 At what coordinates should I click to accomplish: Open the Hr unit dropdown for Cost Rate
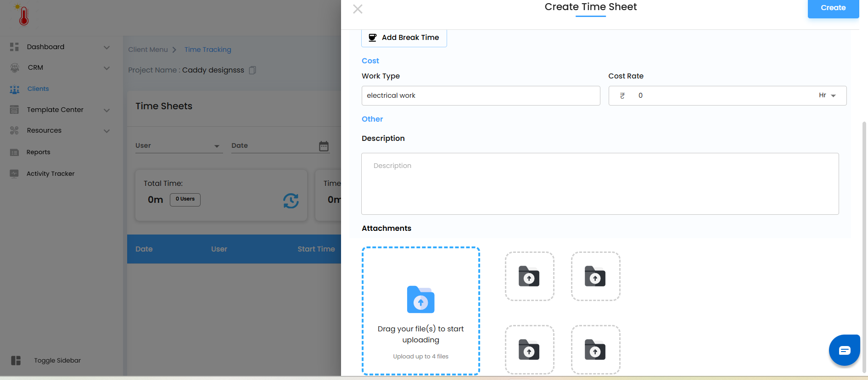[827, 95]
